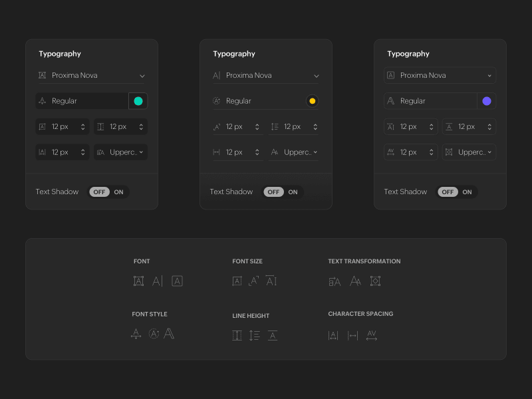532x399 pixels.
Task: Expand the Upperc.. dropdown in purple-swatch panel
Action: tap(469, 152)
